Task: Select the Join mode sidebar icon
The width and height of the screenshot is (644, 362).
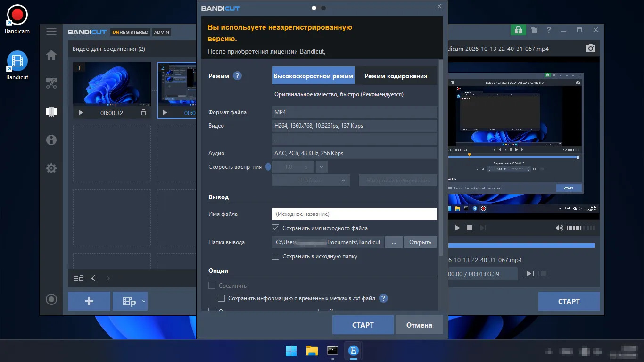Action: (51, 112)
